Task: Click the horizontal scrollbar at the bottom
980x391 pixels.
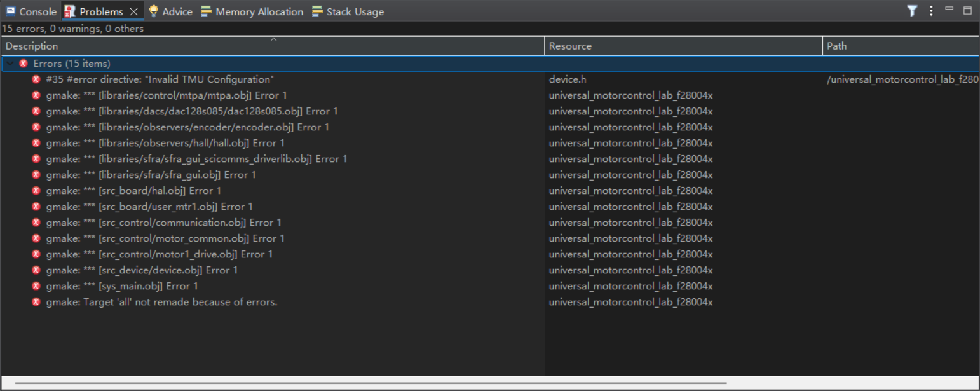Action: [369, 383]
